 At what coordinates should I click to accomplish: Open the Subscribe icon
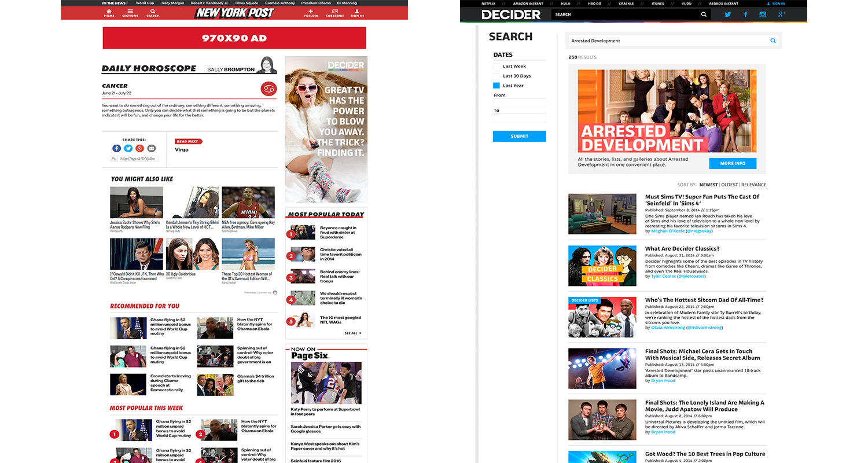(x=334, y=12)
